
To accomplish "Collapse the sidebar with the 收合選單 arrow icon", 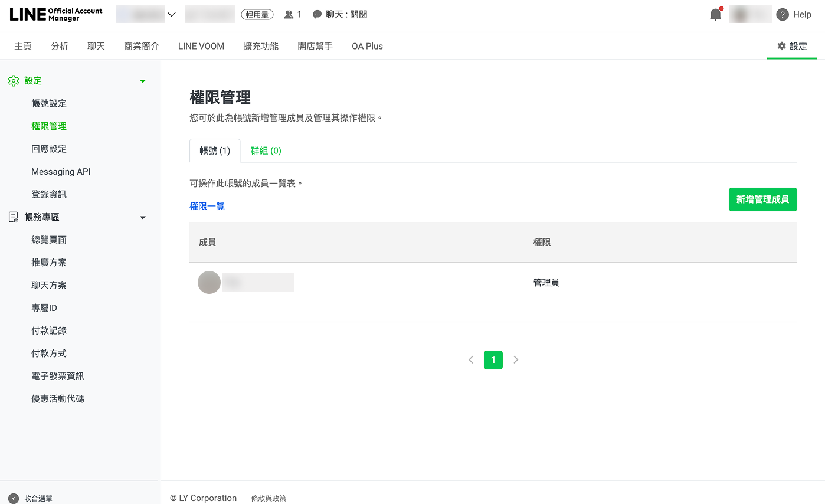I will 14,499.
